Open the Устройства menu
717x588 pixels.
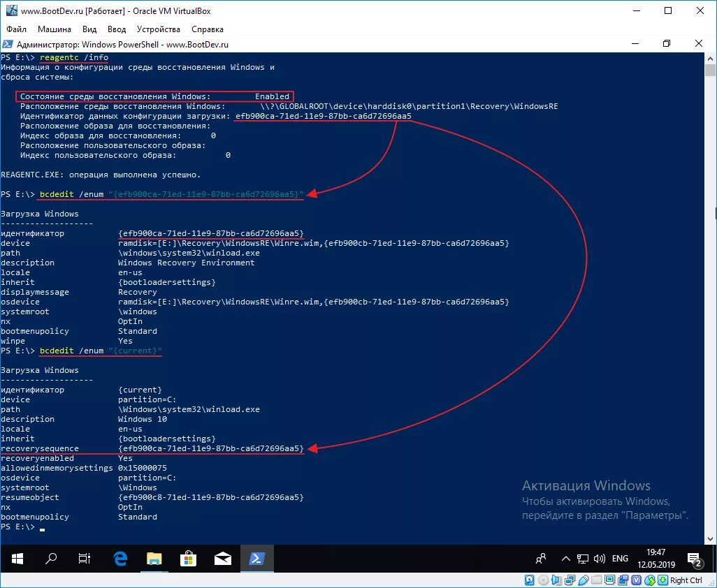pyautogui.click(x=159, y=29)
